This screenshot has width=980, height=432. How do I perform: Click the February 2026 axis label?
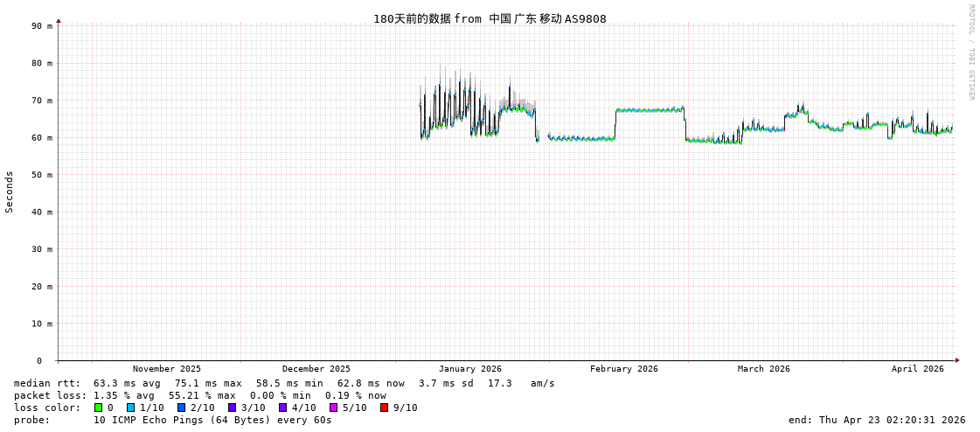click(x=624, y=369)
